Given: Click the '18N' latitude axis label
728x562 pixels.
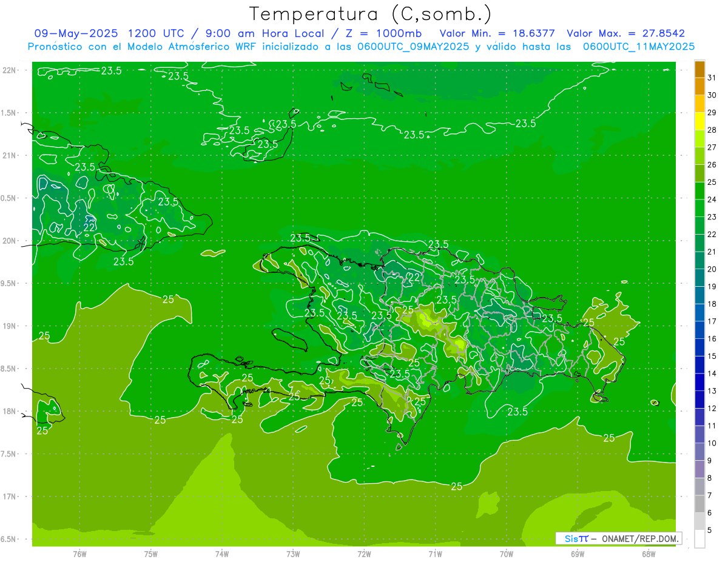Looking at the screenshot, I should pos(9,412).
